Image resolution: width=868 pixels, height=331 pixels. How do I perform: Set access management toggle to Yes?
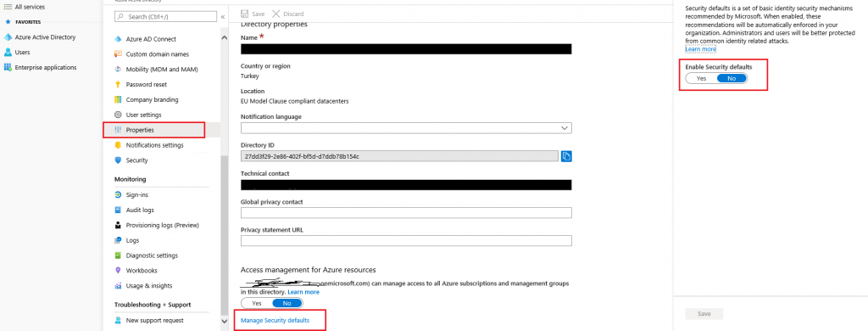[x=257, y=303]
